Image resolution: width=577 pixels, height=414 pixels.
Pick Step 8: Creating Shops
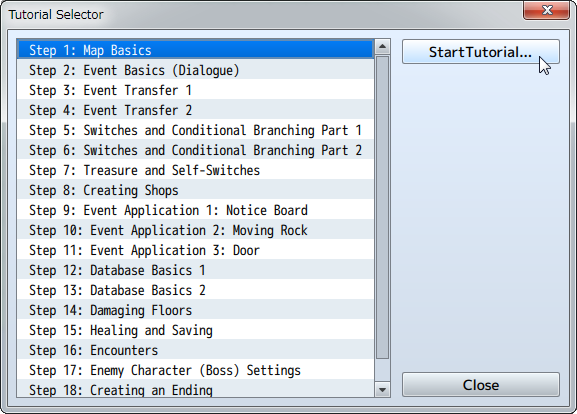coord(195,190)
